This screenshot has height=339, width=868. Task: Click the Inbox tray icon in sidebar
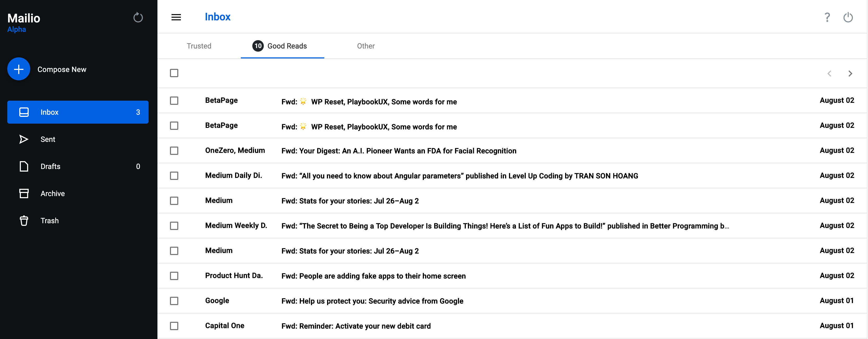[24, 112]
